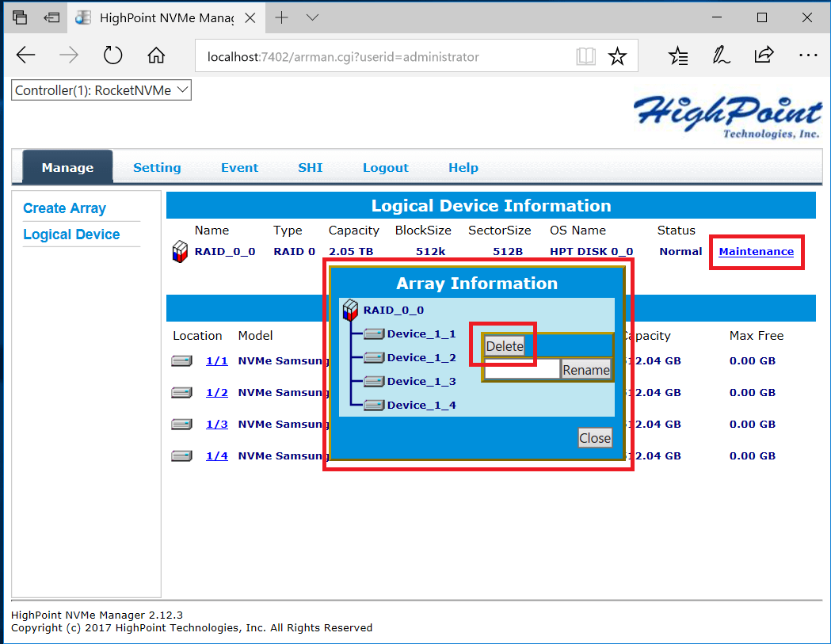This screenshot has width=831, height=644.
Task: Click the rename text input field
Action: coord(522,369)
